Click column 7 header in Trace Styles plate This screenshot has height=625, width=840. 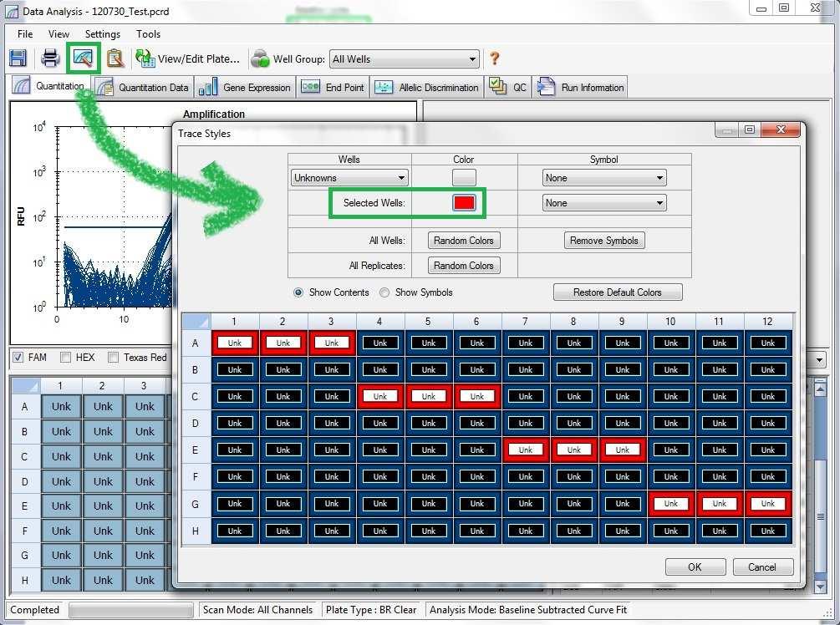click(x=525, y=322)
